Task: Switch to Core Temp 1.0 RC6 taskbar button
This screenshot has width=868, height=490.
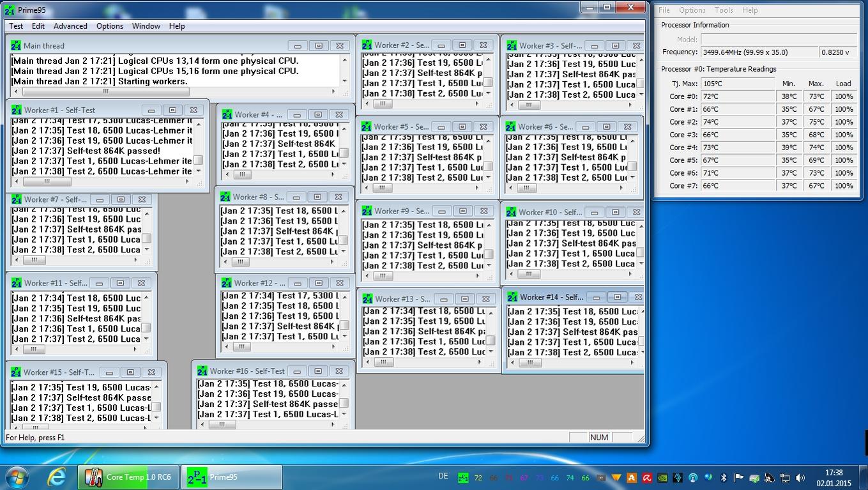Action: (x=128, y=477)
